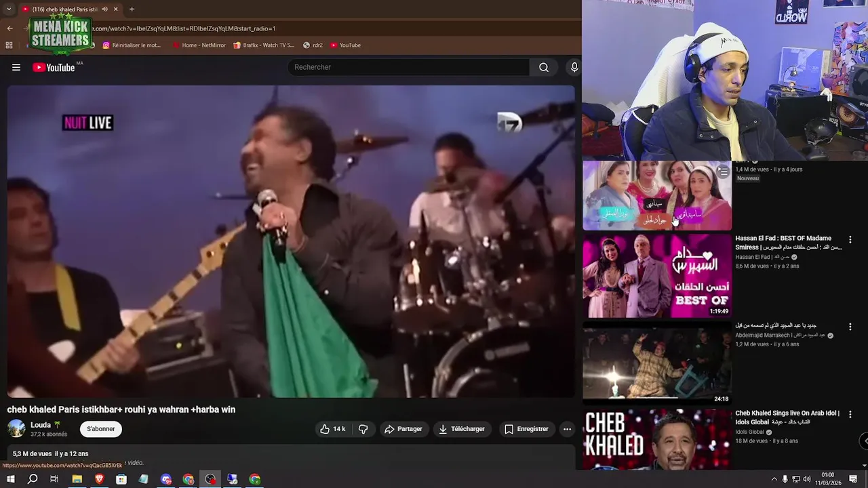
Task: Open the network computers taskbar app
Action: (x=233, y=479)
